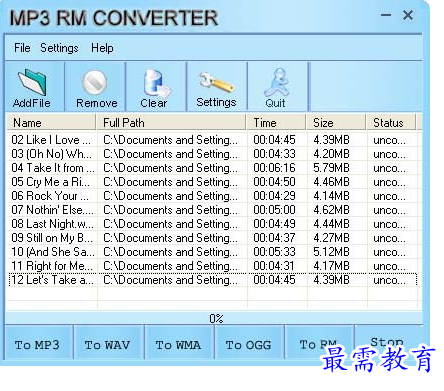This screenshot has width=444, height=391.
Task: Click the path cell of row 08 Last Night
Action: tap(171, 224)
